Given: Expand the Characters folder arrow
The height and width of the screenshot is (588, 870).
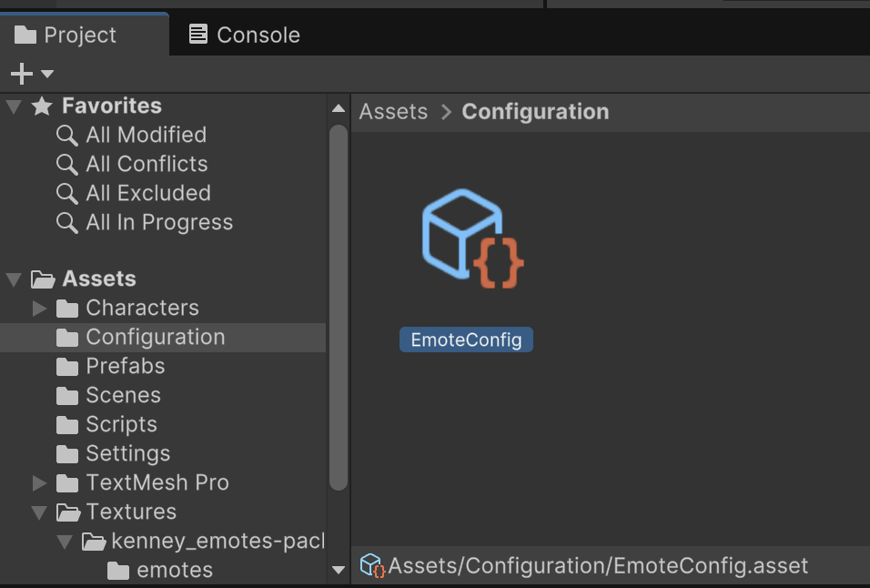Looking at the screenshot, I should pos(39,309).
